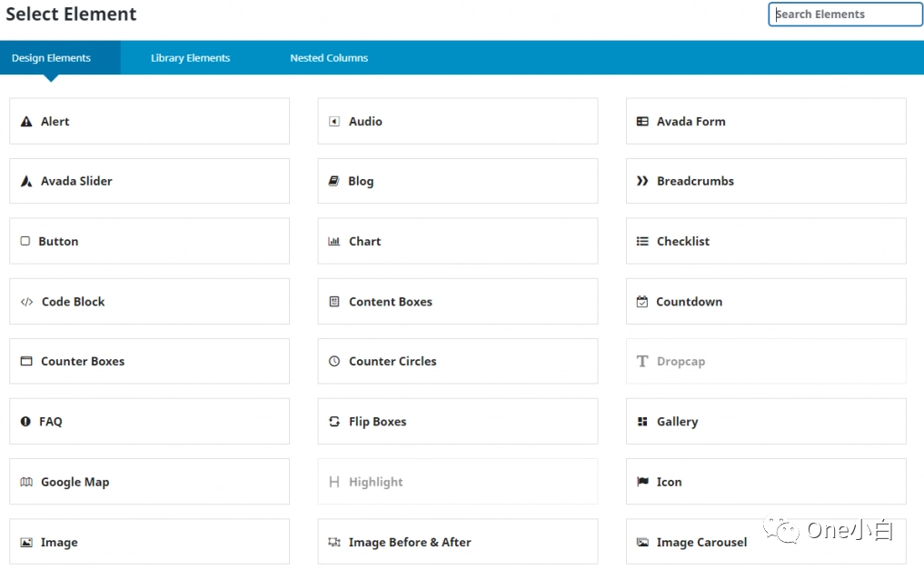Focus the Search Elements input field
The image size is (924, 570).
click(845, 15)
